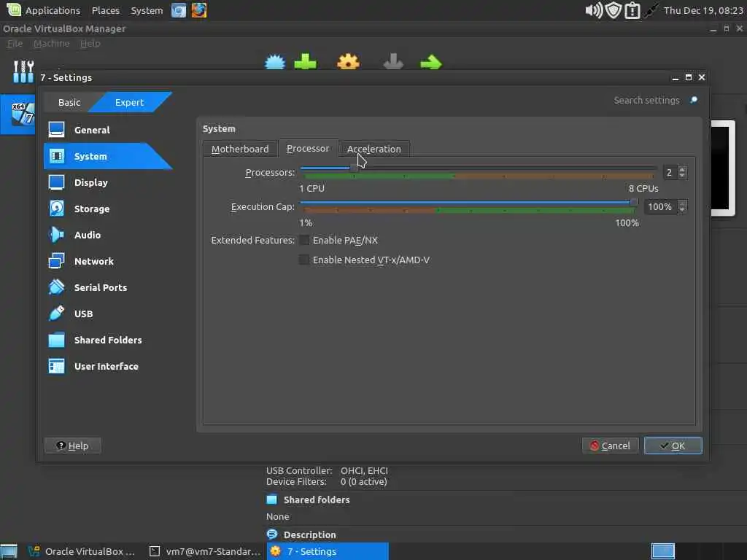The width and height of the screenshot is (747, 560).
Task: Open the Places menu
Action: [x=105, y=10]
